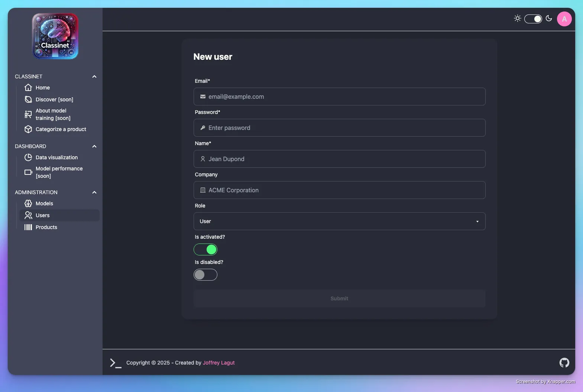Viewport: 583px width, 392px height.
Task: Click the Classinet logo image
Action: coord(55,36)
